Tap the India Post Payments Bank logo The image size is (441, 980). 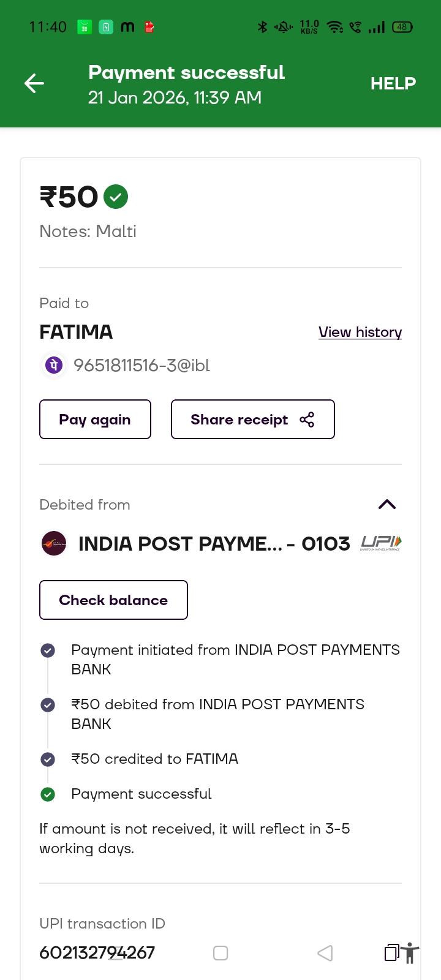(x=54, y=543)
